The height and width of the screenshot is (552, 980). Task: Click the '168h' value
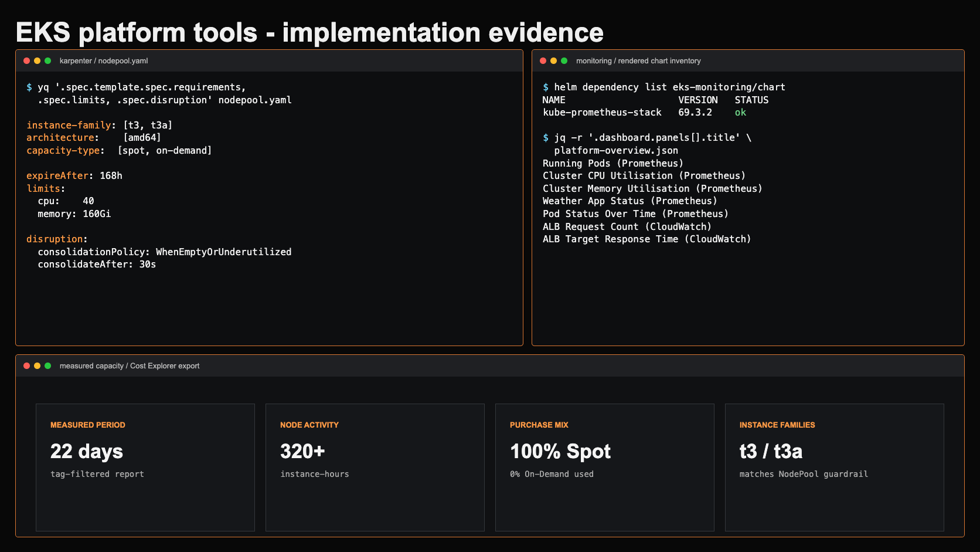(x=111, y=175)
